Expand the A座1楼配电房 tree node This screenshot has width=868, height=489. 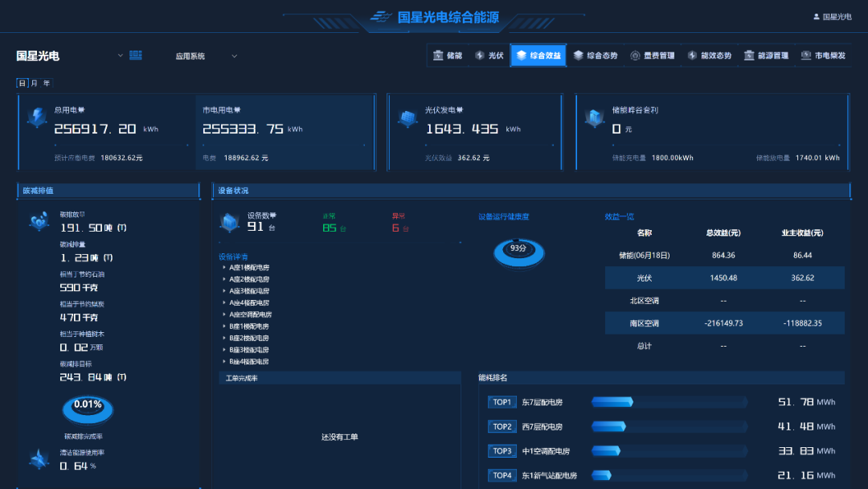(x=224, y=268)
